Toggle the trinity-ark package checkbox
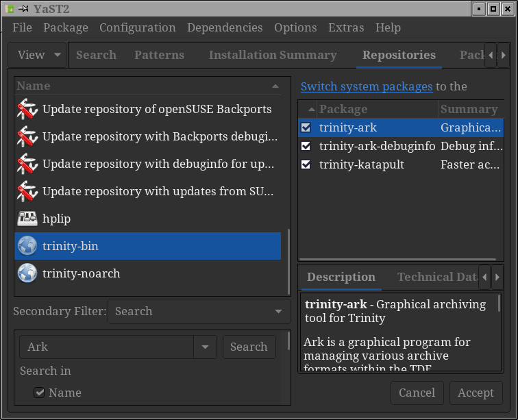This screenshot has height=420, width=518. [x=306, y=127]
